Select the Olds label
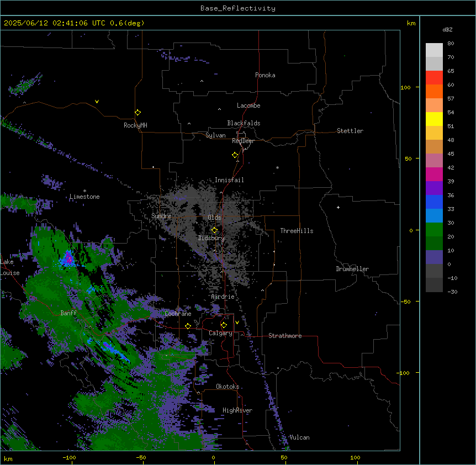This screenshot has height=465, width=476. point(214,218)
